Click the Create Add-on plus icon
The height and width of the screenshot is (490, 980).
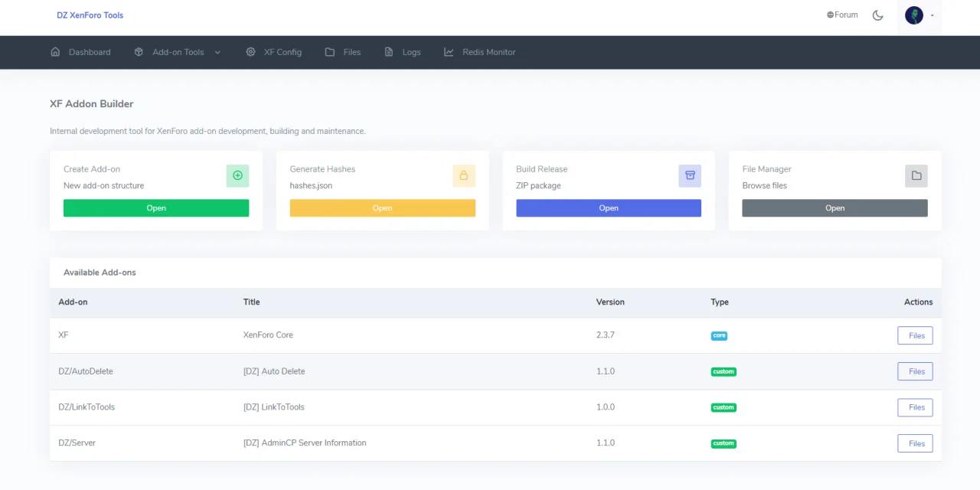(237, 175)
